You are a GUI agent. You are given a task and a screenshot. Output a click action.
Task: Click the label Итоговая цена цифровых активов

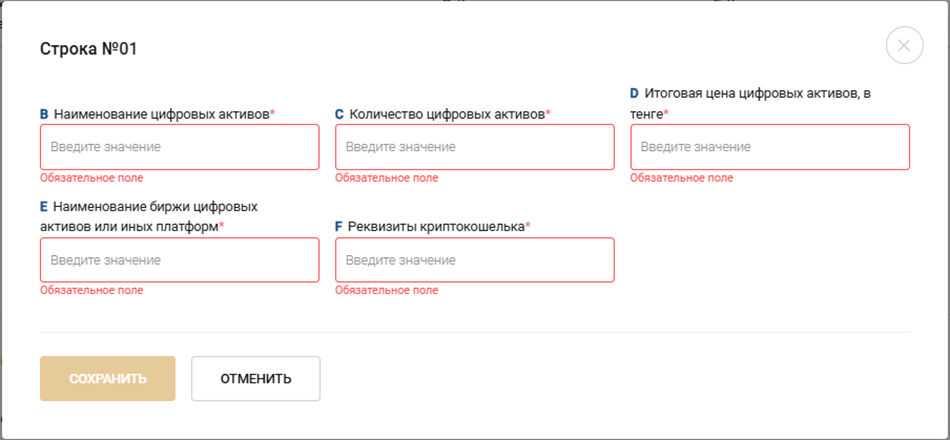pos(757,94)
